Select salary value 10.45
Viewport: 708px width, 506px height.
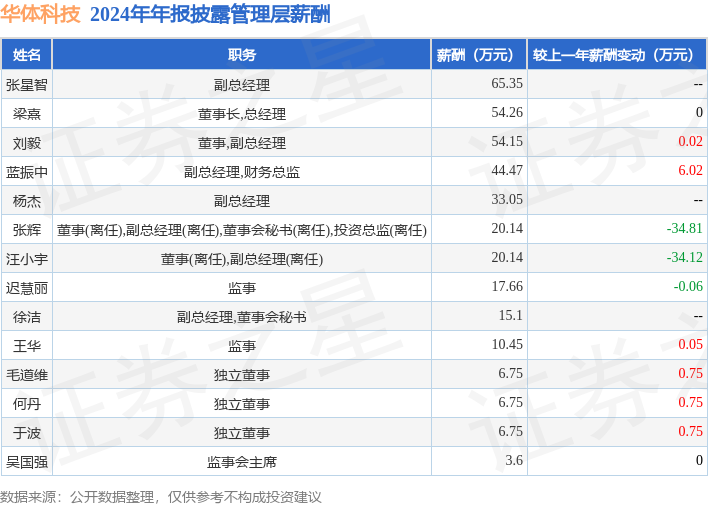click(x=507, y=344)
